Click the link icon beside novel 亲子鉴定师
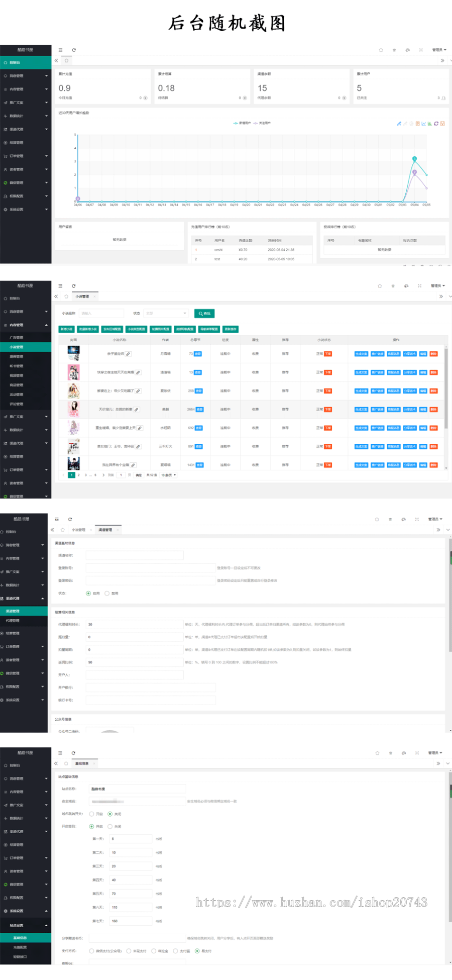The image size is (452, 980). (129, 354)
